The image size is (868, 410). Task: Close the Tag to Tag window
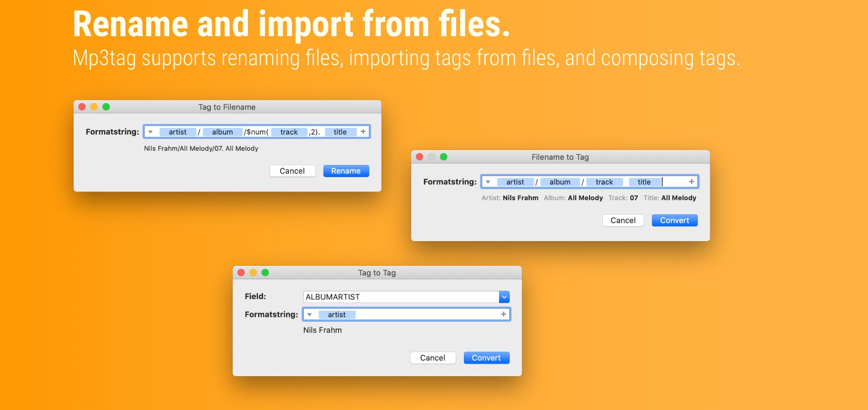[x=241, y=273]
